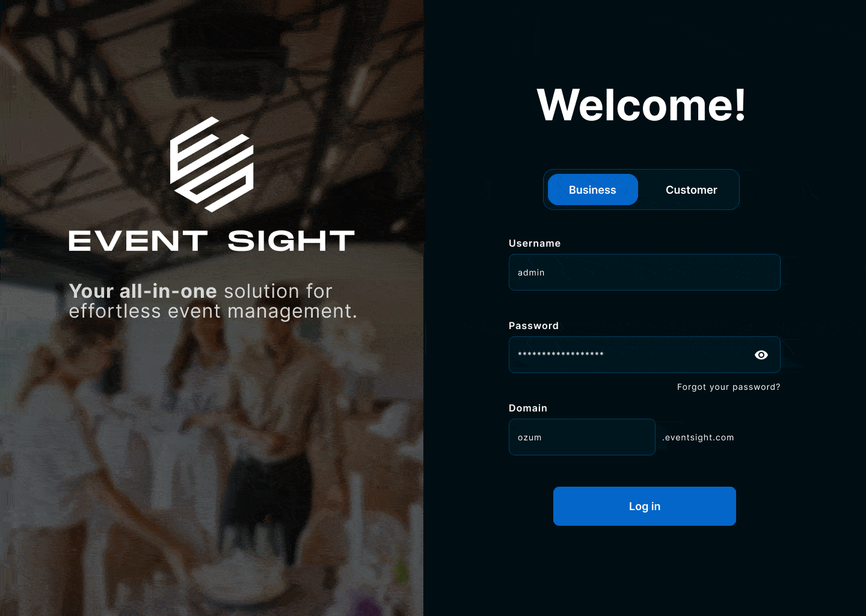
Task: Click the word SIGHT in the wordmark
Action: (x=291, y=241)
